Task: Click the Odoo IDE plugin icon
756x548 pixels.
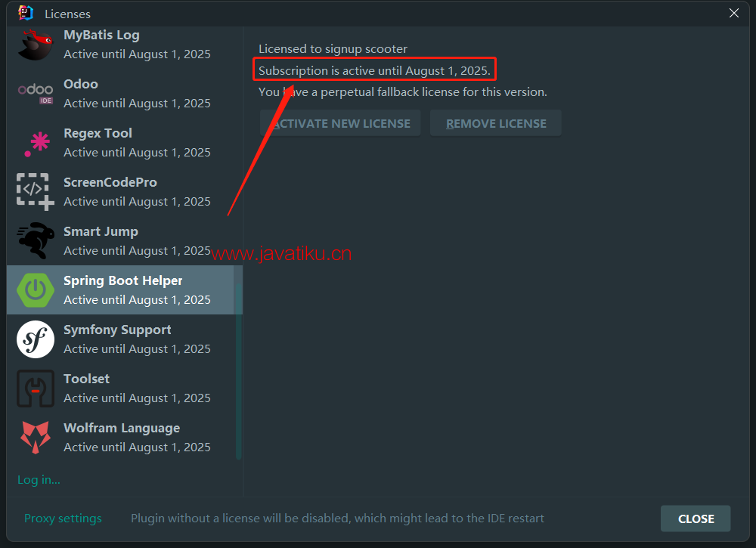Action: click(36, 94)
